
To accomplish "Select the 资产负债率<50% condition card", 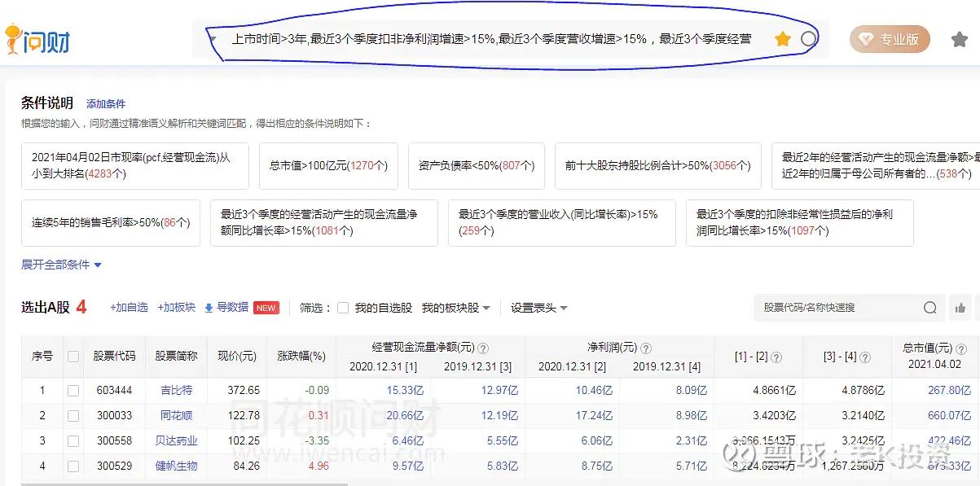I will [x=477, y=165].
